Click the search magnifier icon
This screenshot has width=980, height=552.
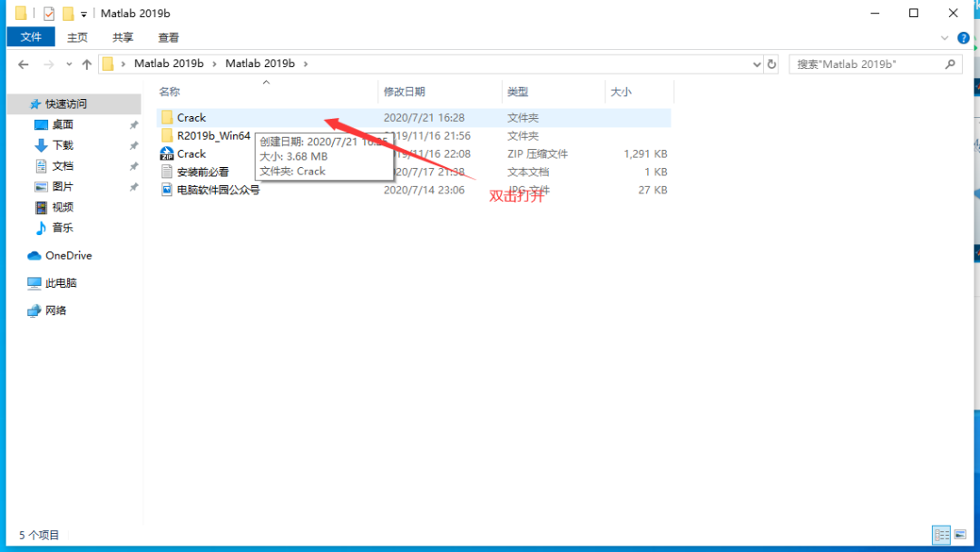(x=950, y=64)
